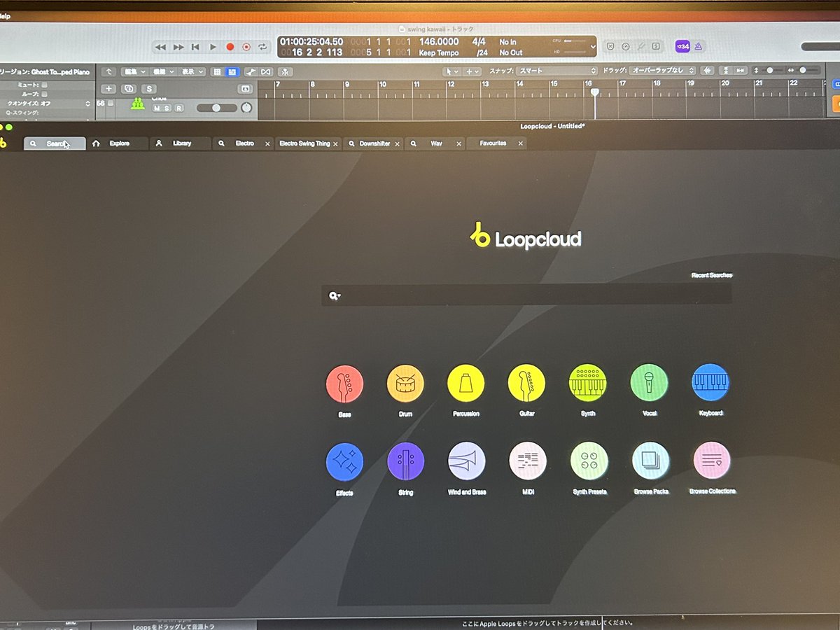
Task: Toggle the global Solo S button in track header
Action: pos(148,89)
